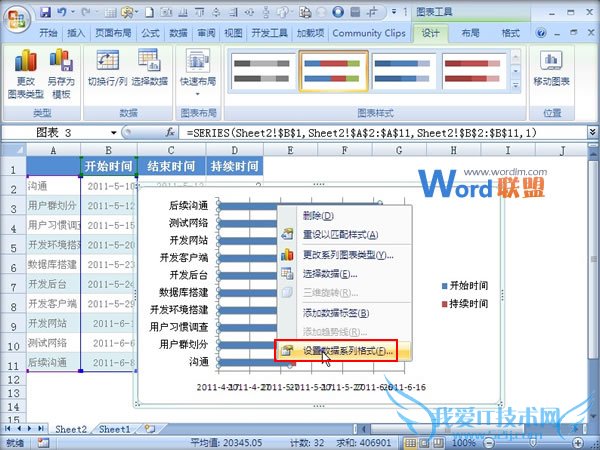600x450 pixels.
Task: Select cell 开发网站 in column A
Action: click(53, 323)
